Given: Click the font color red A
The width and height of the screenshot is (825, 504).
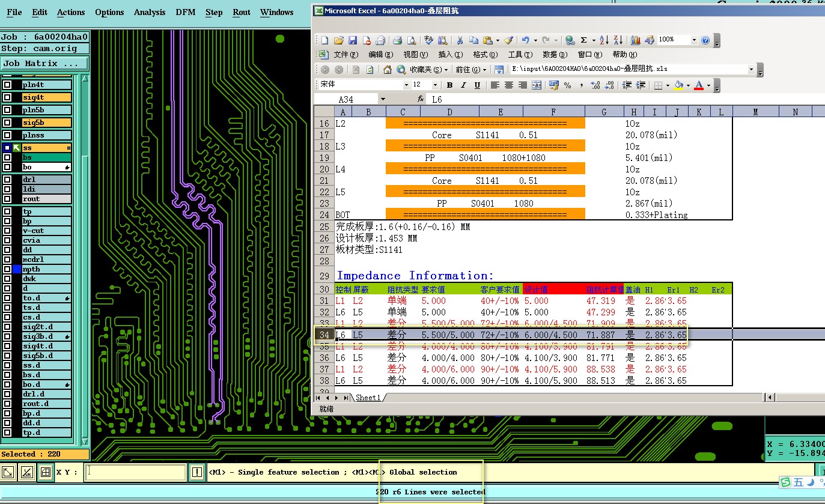Looking at the screenshot, I should [x=699, y=85].
